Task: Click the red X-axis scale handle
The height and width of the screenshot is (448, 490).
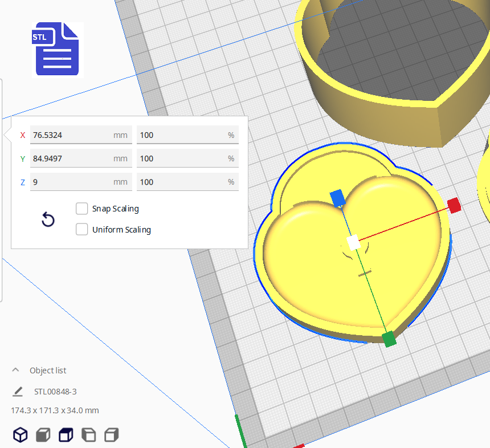Action: coord(454,205)
